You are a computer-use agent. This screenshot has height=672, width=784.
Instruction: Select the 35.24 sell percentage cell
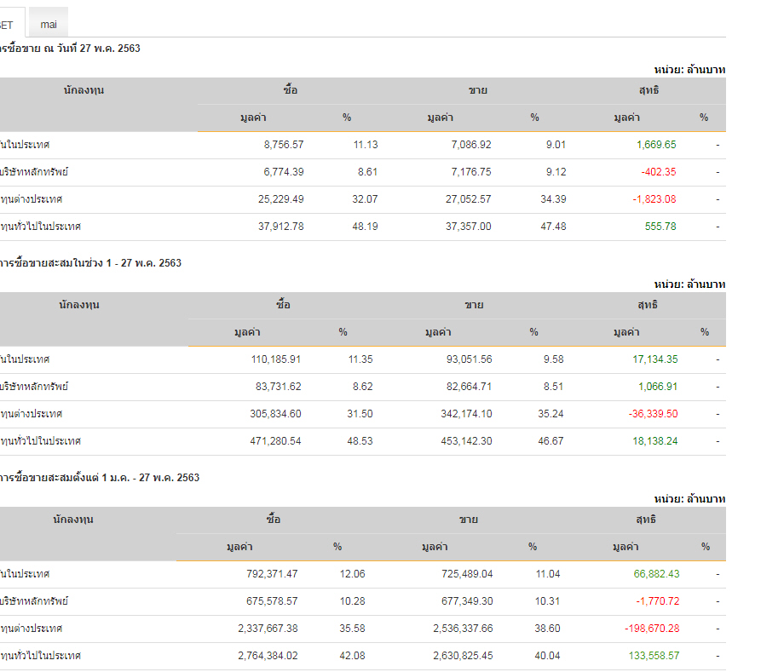click(551, 414)
